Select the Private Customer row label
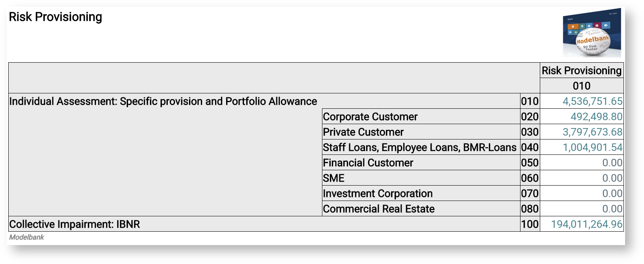 (x=363, y=132)
